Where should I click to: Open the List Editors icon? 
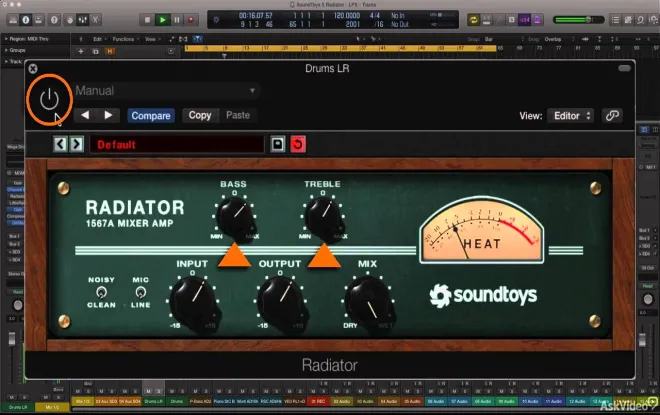pyautogui.click(x=615, y=20)
